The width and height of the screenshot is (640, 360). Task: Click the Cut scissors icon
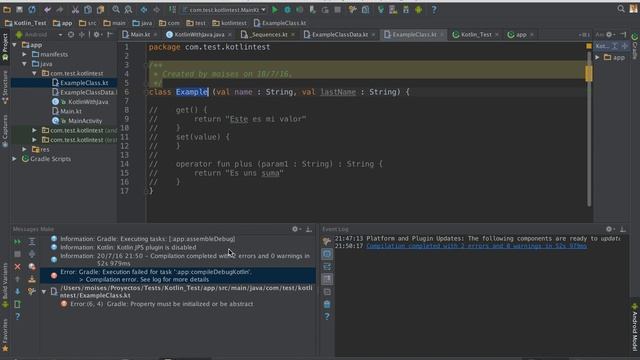click(x=75, y=9)
